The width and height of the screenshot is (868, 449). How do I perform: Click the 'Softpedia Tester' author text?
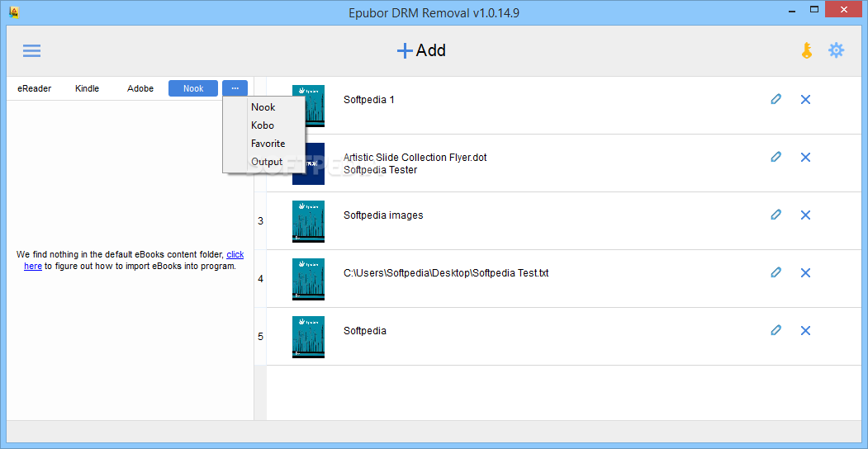point(380,170)
